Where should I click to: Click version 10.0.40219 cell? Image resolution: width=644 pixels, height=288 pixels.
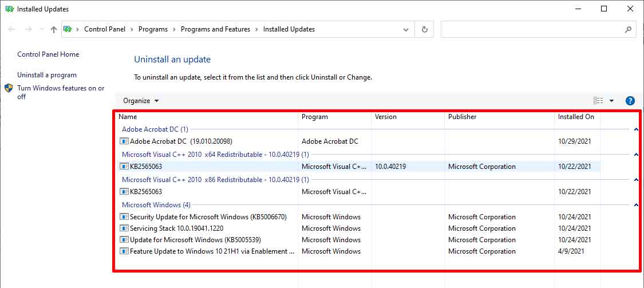coord(390,167)
